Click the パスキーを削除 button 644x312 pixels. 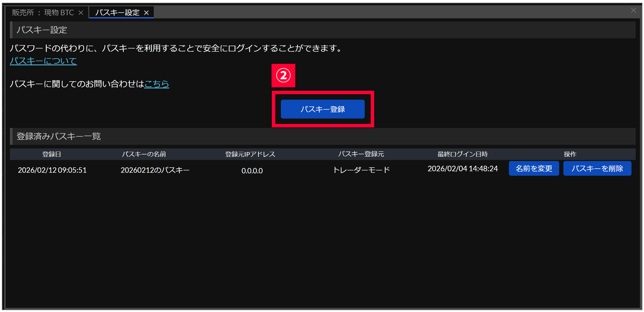point(597,168)
